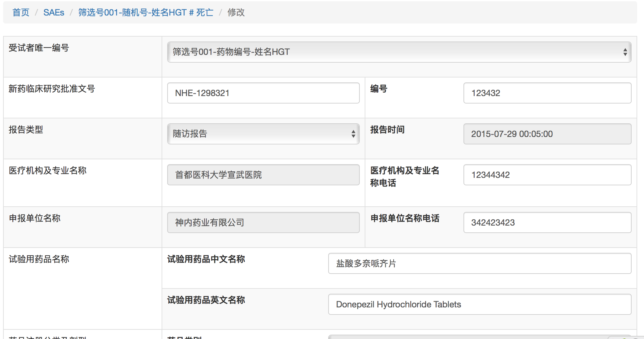Click the 报告时间 field showing 2015-07-29
644x339 pixels.
(547, 134)
